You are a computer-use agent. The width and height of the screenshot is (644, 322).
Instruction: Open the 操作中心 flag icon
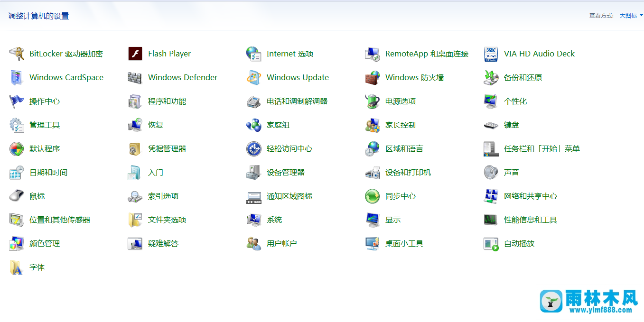pyautogui.click(x=17, y=101)
